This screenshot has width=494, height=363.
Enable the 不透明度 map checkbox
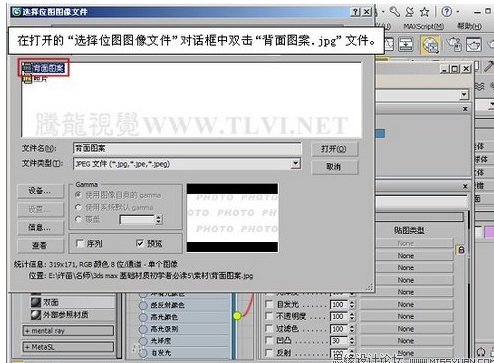click(x=269, y=316)
